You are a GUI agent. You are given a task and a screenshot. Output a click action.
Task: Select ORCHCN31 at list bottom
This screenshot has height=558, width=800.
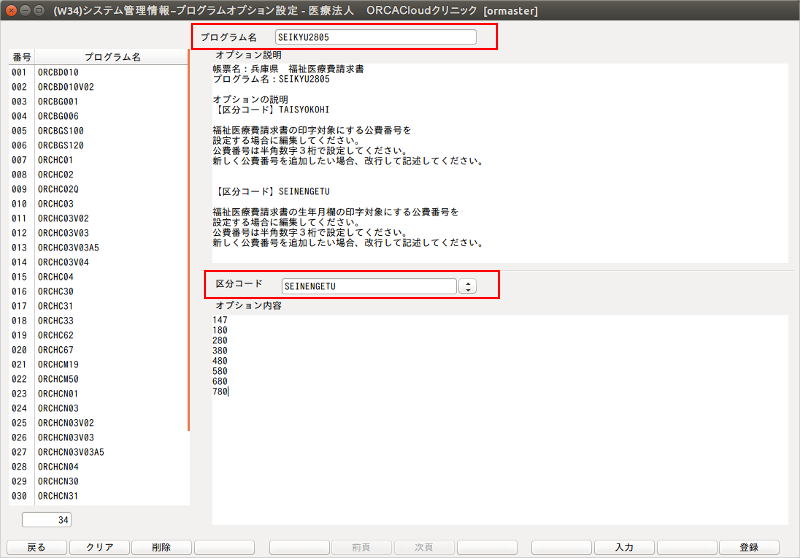110,495
